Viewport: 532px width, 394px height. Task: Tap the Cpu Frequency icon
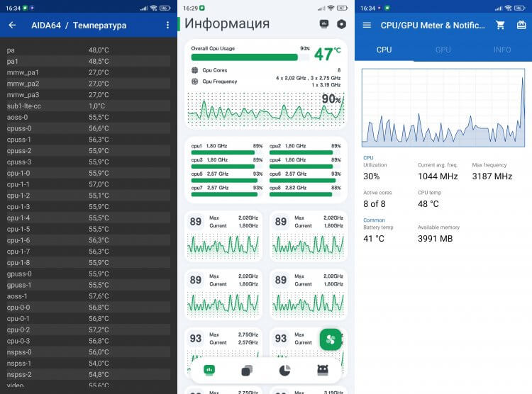(195, 81)
